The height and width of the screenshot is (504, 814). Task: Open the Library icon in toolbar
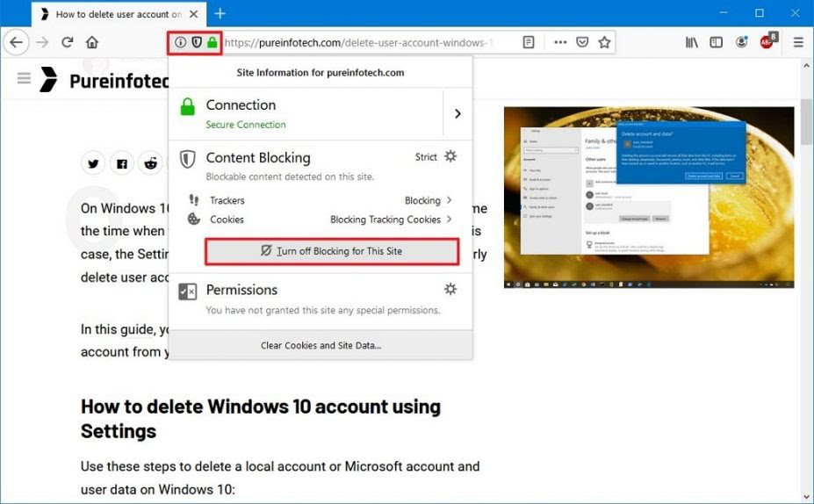click(691, 42)
